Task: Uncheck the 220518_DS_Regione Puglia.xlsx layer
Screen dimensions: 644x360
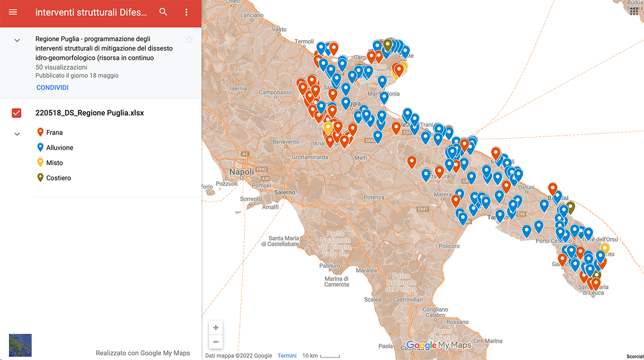Action: (16, 113)
